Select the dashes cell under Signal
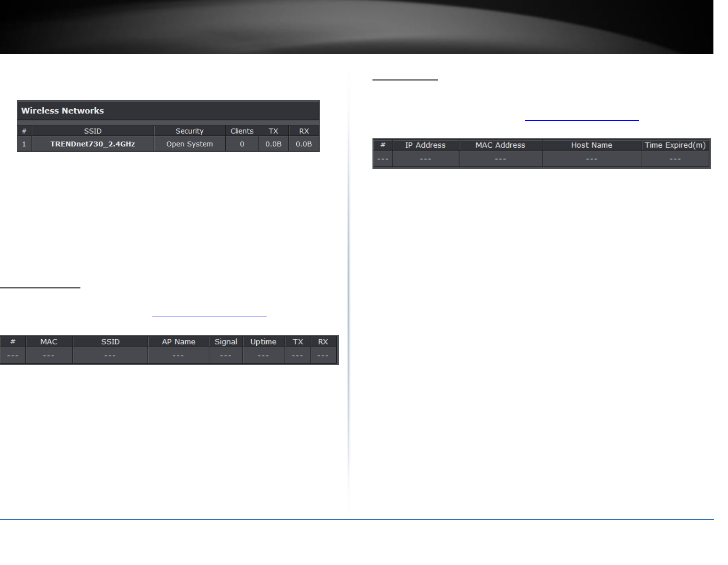 point(226,356)
